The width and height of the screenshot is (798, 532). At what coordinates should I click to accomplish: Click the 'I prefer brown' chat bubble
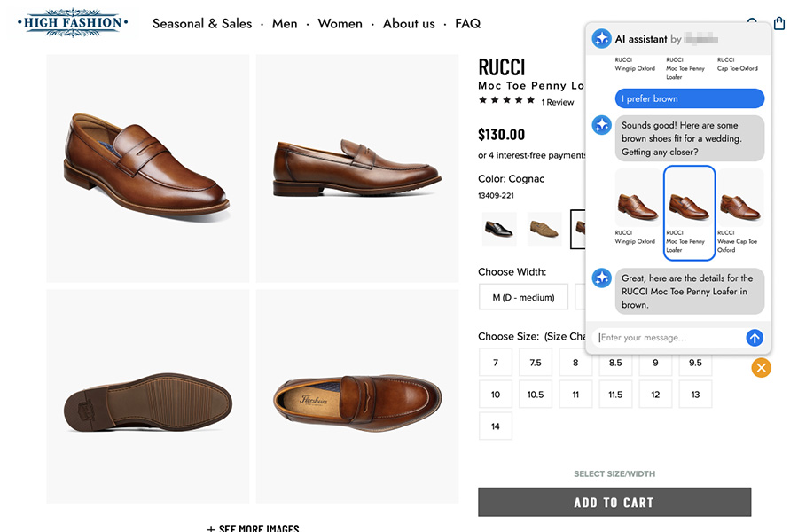(690, 98)
